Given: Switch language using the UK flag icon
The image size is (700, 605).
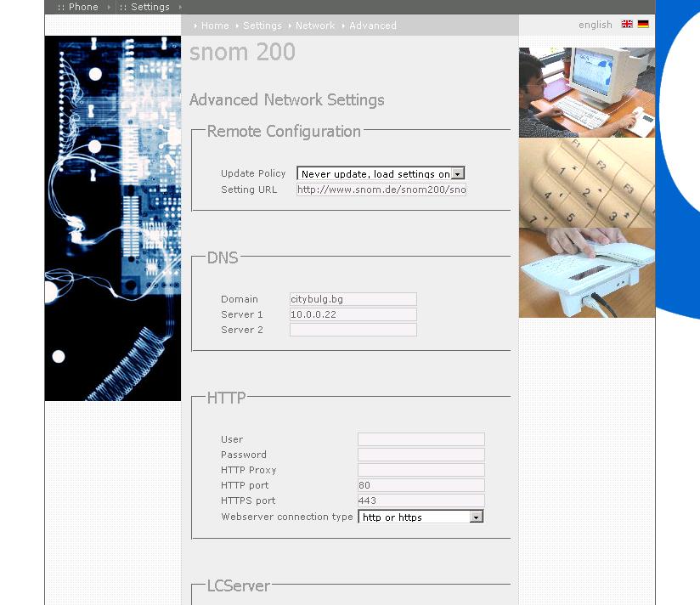Looking at the screenshot, I should (x=627, y=25).
